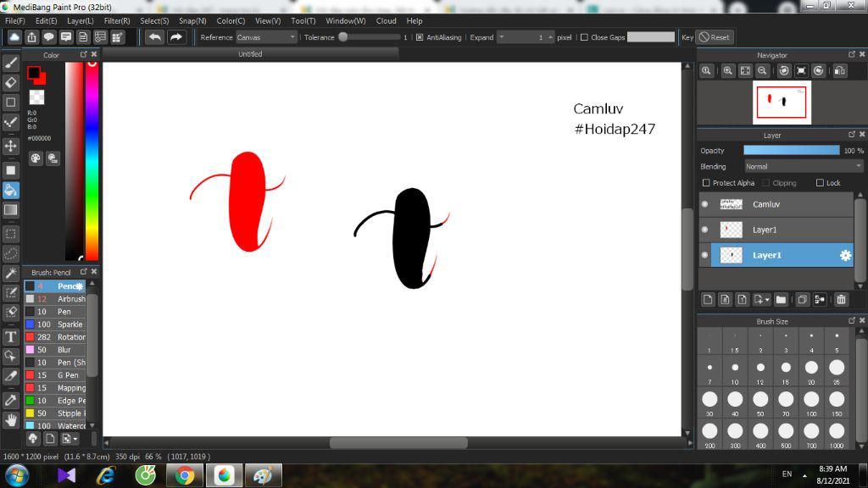Delete layer with trash icon

[x=841, y=299]
